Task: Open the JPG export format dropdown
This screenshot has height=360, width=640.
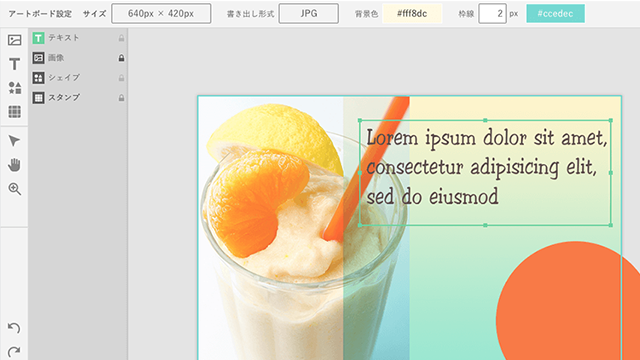Action: coord(309,13)
